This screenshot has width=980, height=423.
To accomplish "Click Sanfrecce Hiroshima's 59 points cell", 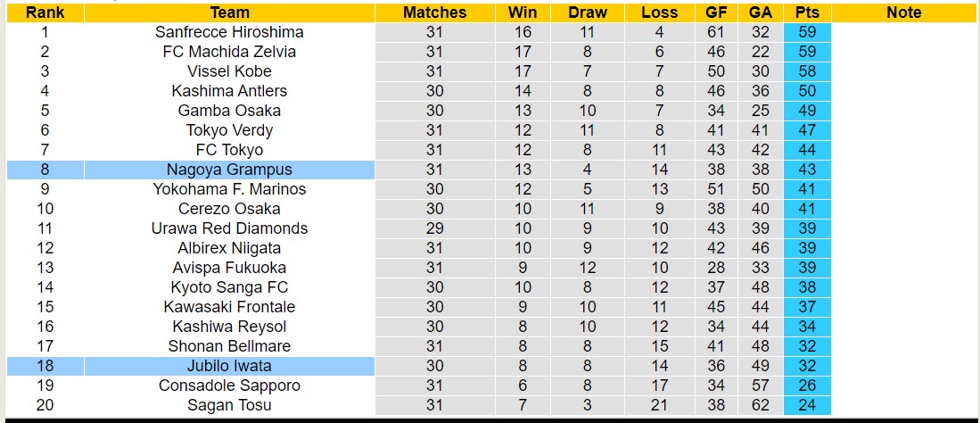I will pos(809,32).
